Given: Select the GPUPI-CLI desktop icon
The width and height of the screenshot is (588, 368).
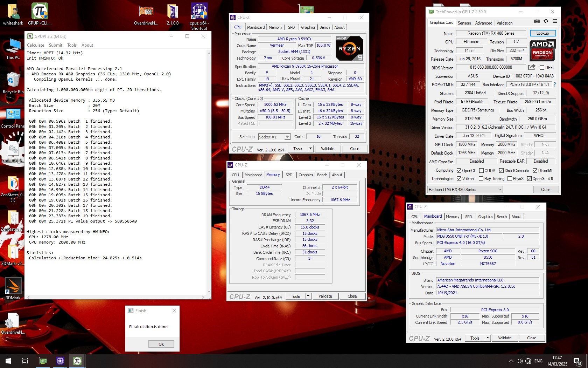Looking at the screenshot, I should click(x=40, y=14).
